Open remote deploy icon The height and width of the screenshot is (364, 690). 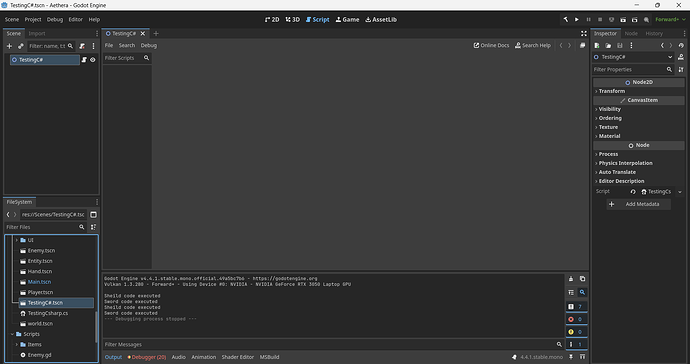[611, 19]
